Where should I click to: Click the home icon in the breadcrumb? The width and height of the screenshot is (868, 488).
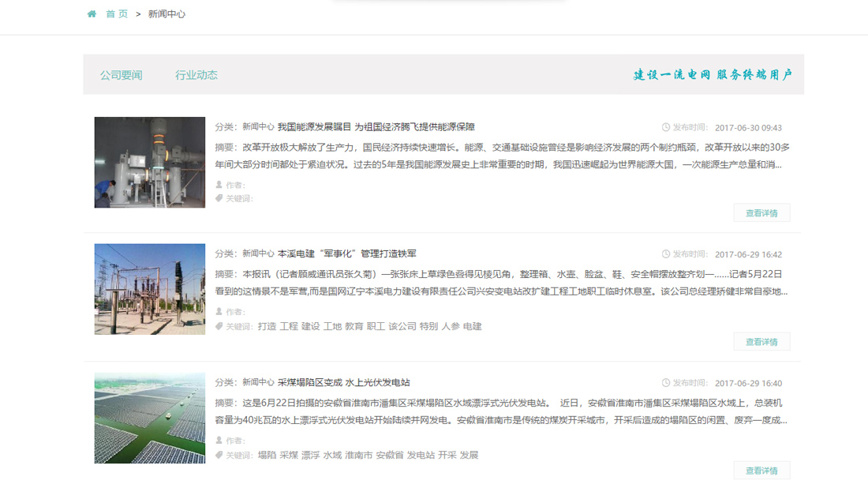point(92,14)
